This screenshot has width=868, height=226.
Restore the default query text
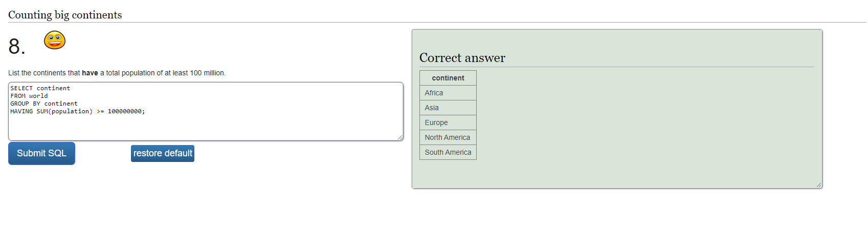point(163,153)
